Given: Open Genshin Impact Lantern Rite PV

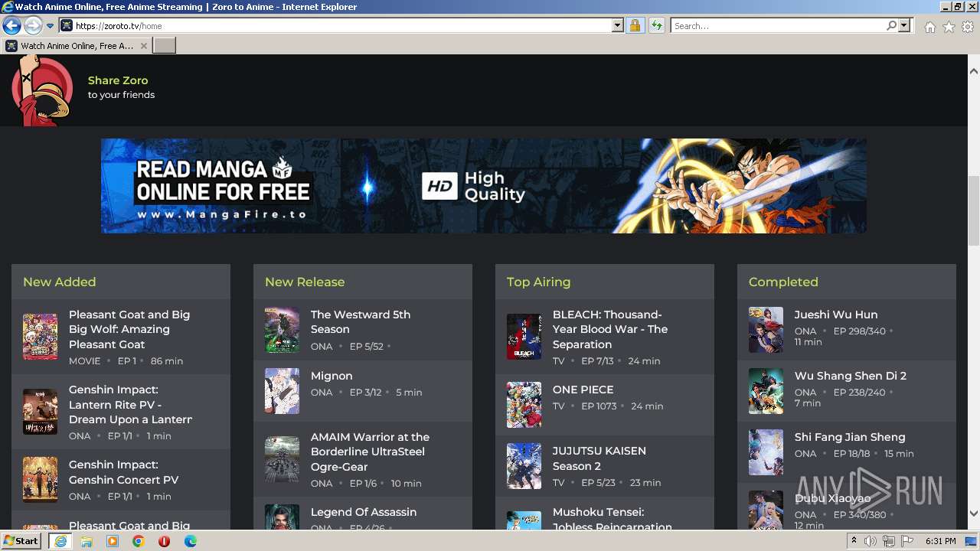Looking at the screenshot, I should (x=129, y=404).
